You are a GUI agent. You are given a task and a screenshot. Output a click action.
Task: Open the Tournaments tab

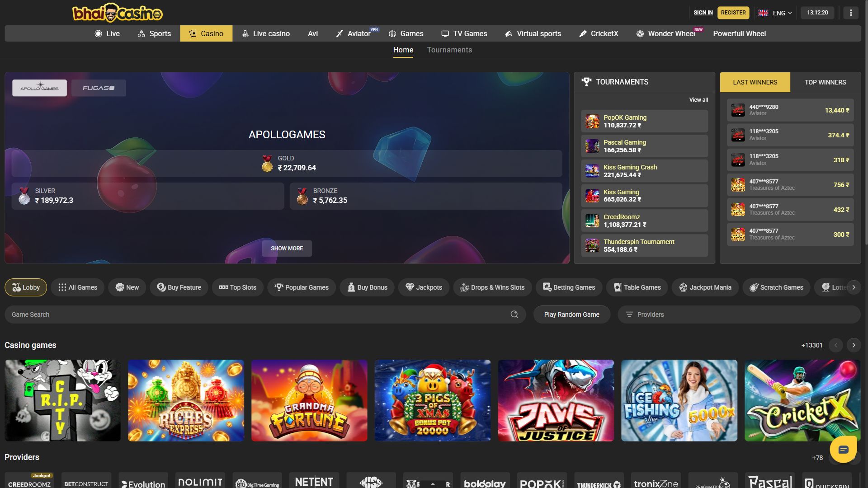[x=449, y=50]
